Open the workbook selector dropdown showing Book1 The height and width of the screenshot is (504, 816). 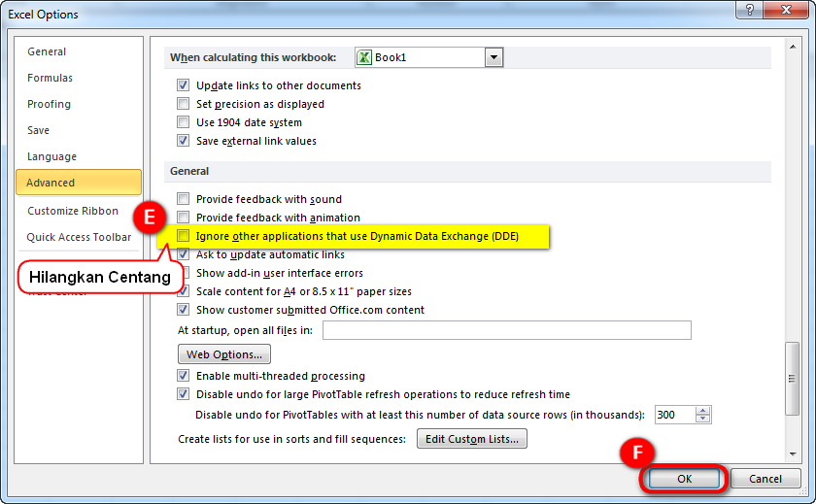493,57
